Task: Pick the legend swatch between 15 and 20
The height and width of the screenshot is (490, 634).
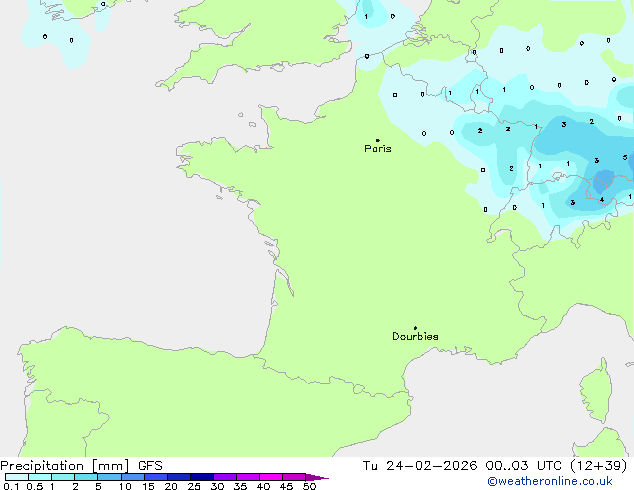Action: 155,477
